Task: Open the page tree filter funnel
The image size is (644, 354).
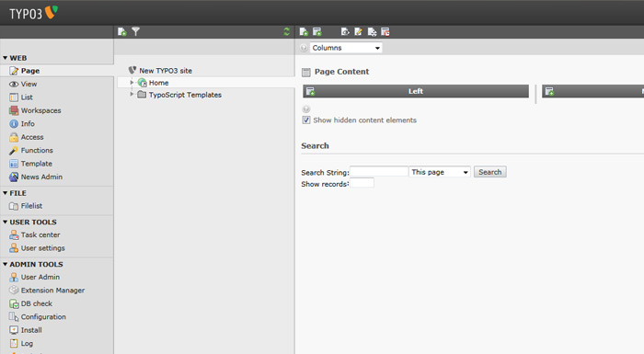Action: coord(136,31)
